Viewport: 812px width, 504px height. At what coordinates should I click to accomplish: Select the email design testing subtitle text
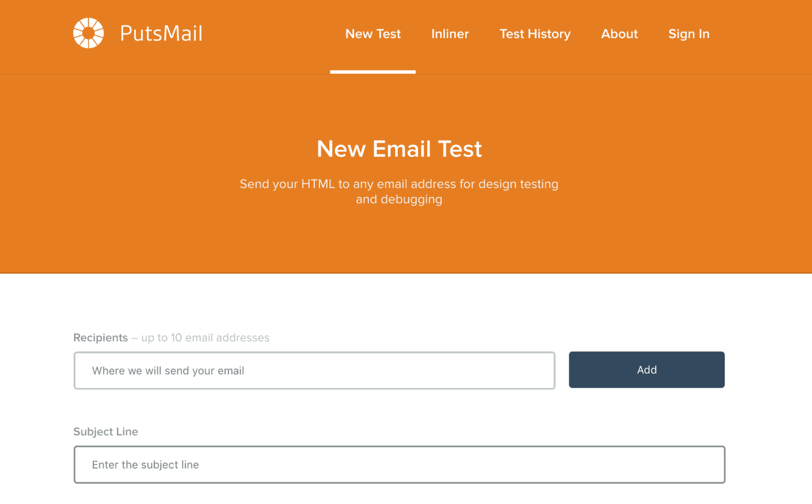click(399, 191)
